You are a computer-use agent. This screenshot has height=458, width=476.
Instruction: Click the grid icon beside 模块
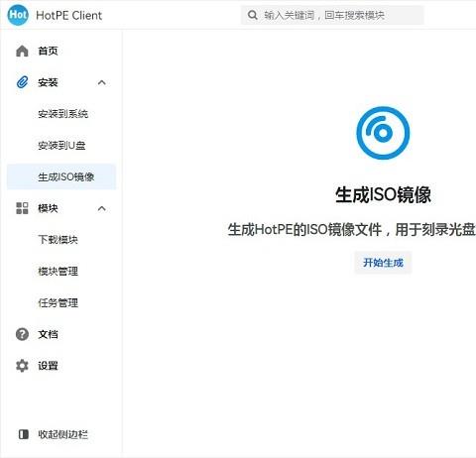(22, 208)
